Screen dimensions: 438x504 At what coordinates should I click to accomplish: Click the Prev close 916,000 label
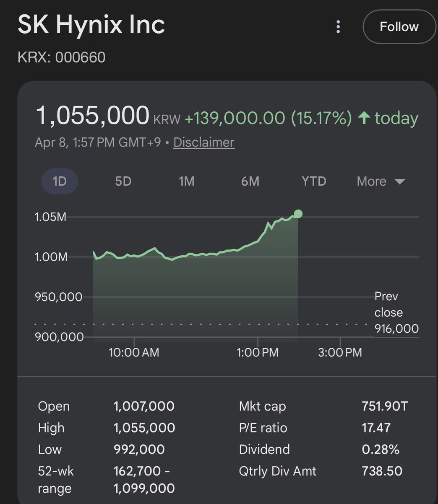pos(396,312)
